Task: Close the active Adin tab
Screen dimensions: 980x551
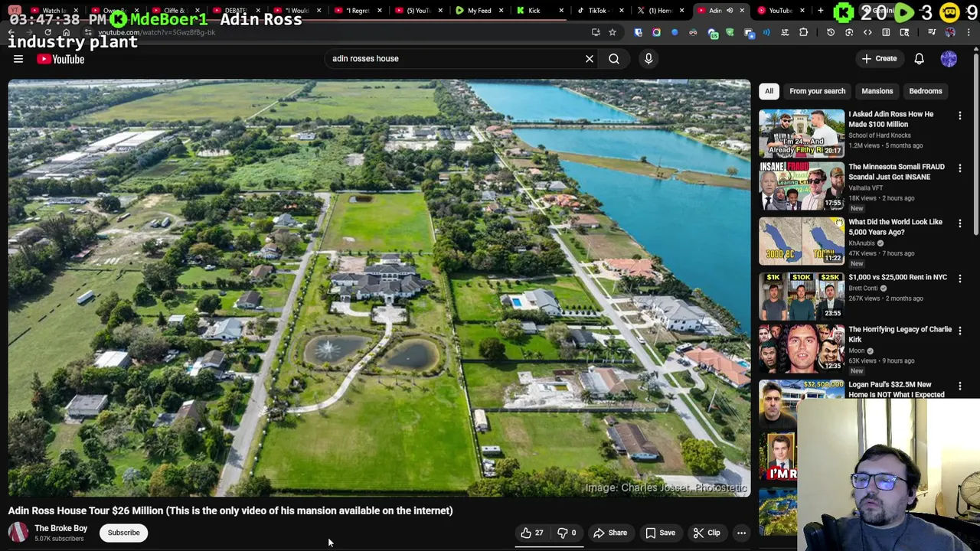Action: (x=742, y=11)
